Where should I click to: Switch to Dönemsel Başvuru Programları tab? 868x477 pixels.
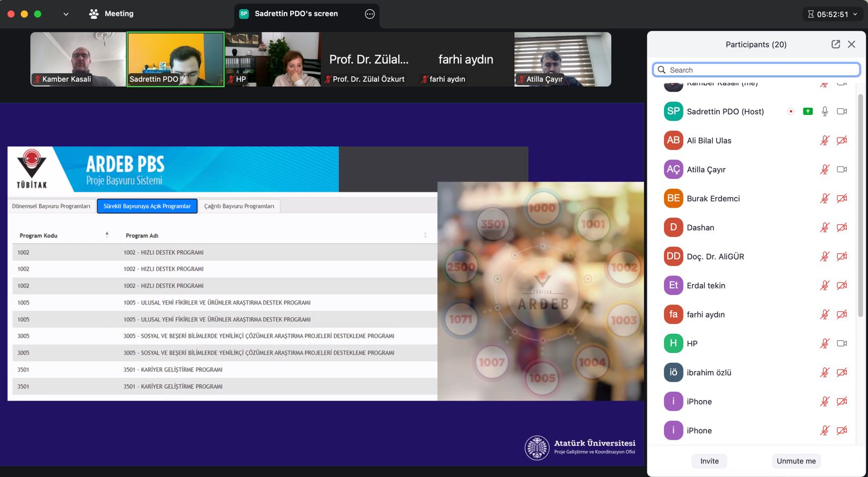click(x=52, y=206)
